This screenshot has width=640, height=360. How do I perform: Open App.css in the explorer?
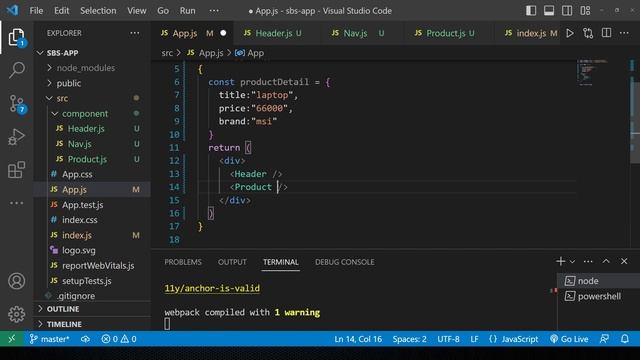pos(92,174)
